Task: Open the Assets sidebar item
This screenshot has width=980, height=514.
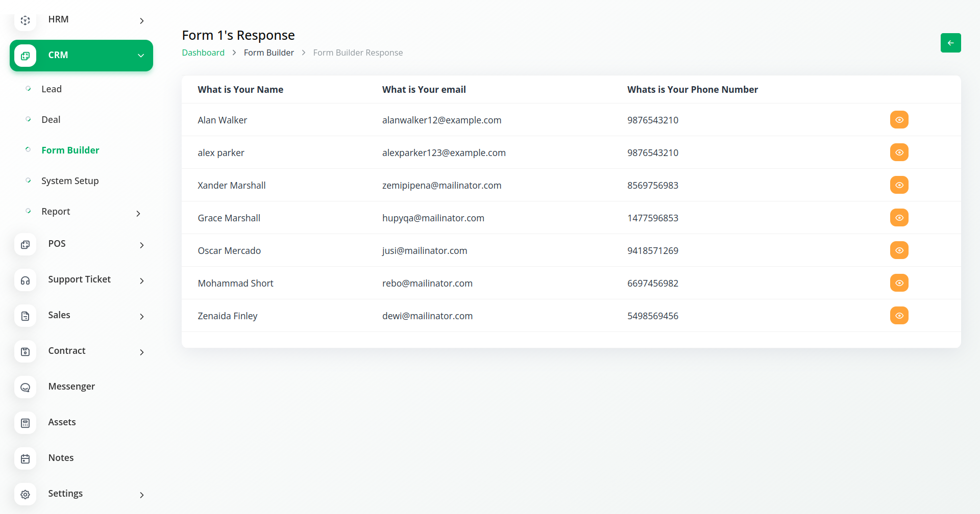Action: point(62,422)
